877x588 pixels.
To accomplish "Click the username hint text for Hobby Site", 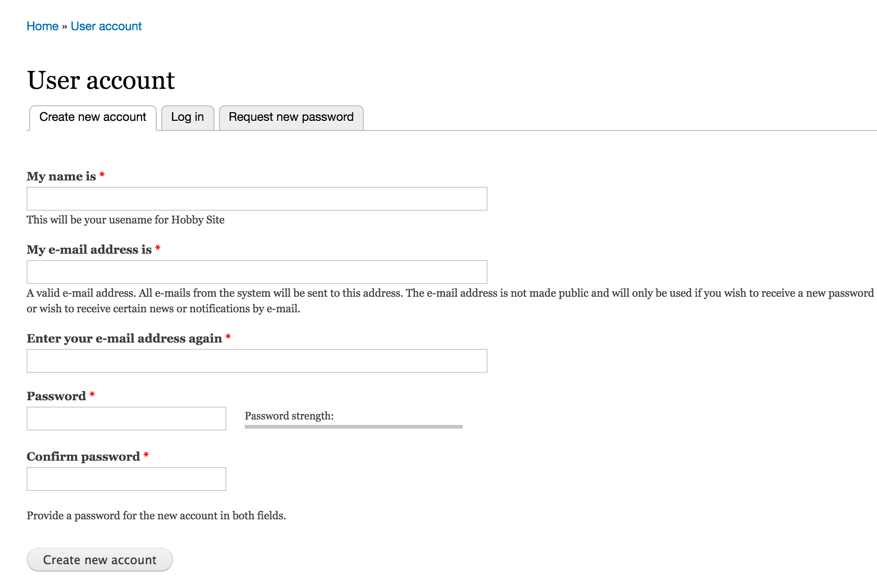I will click(125, 220).
